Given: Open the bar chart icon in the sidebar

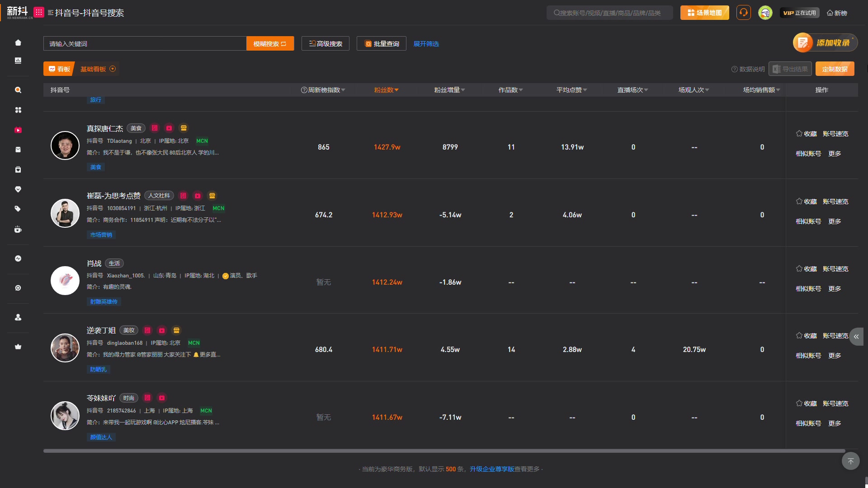Looking at the screenshot, I should tap(18, 60).
